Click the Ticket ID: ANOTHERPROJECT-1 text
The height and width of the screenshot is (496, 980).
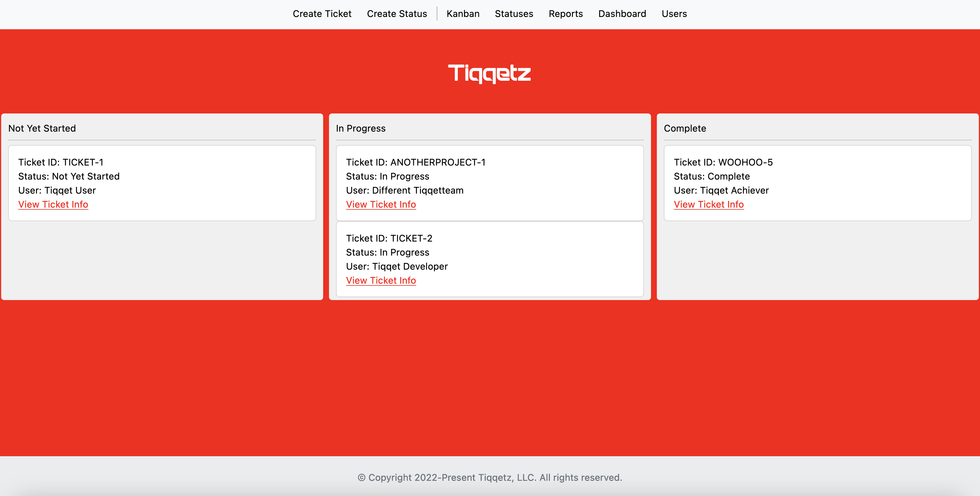pos(416,162)
